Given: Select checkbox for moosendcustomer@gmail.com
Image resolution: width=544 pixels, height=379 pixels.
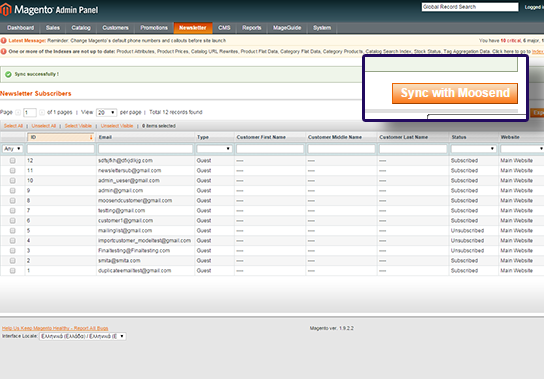Looking at the screenshot, I should click(12, 201).
